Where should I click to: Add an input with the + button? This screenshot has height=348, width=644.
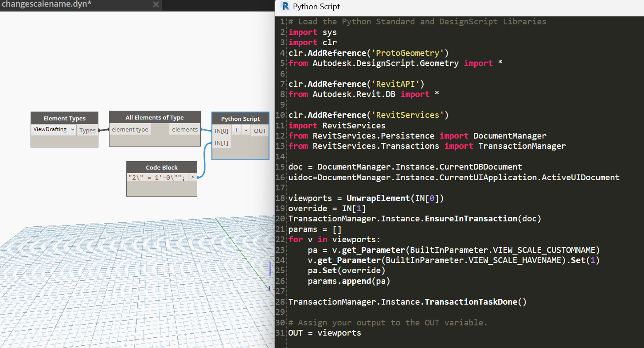coord(236,131)
